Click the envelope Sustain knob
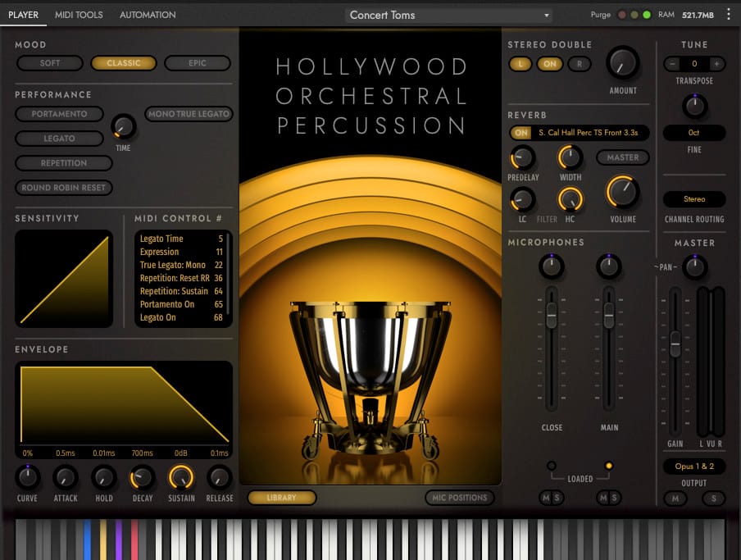Image resolution: width=741 pixels, height=560 pixels. pyautogui.click(x=180, y=477)
